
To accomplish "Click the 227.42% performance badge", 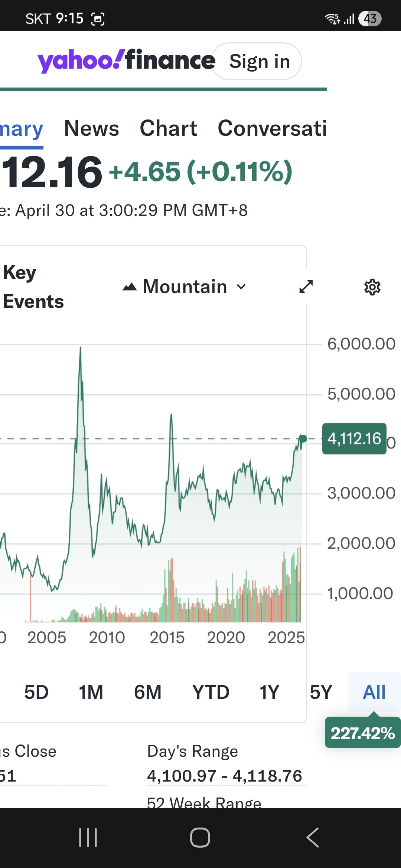I will point(363,733).
